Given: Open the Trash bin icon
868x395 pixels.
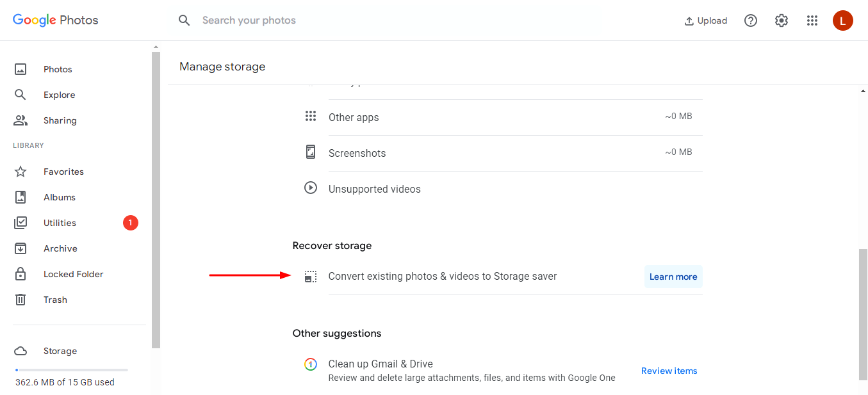Looking at the screenshot, I should (x=20, y=299).
